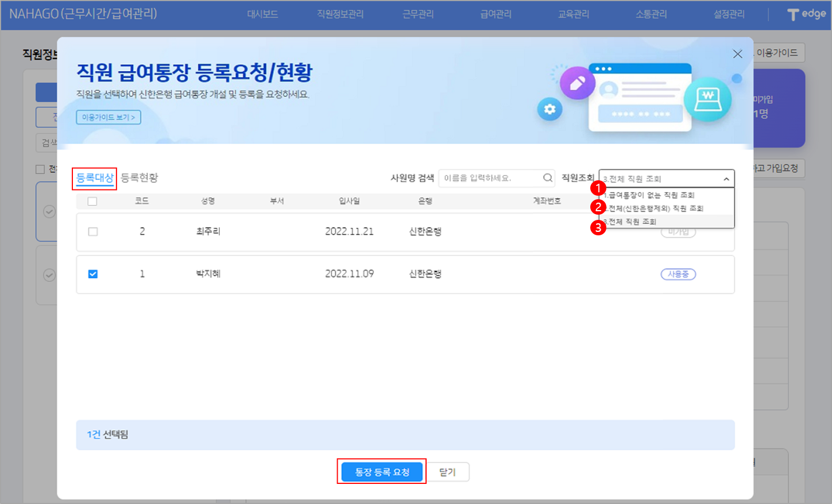Check the checkbox for 최주리
This screenshot has height=504, width=832.
pos(93,232)
